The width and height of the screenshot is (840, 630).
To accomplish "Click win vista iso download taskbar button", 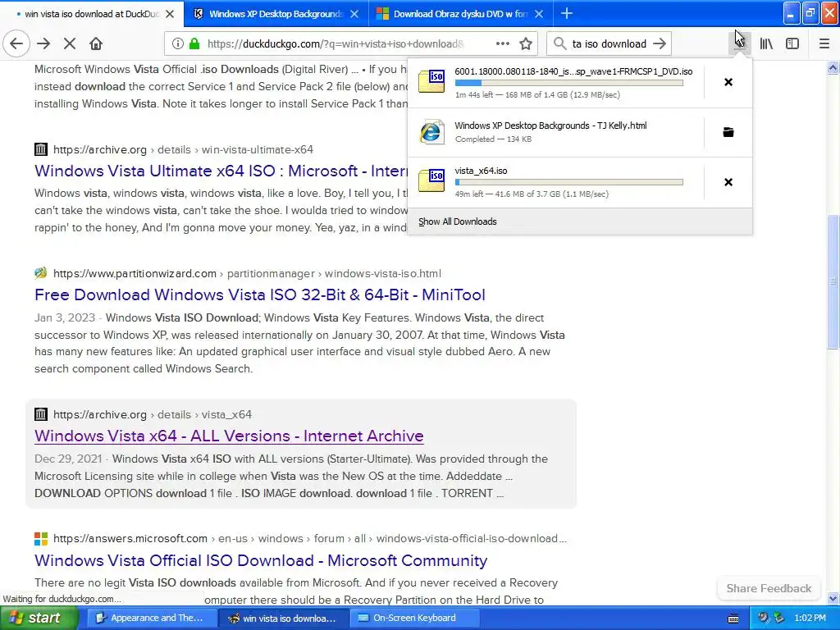I will coord(282,618).
